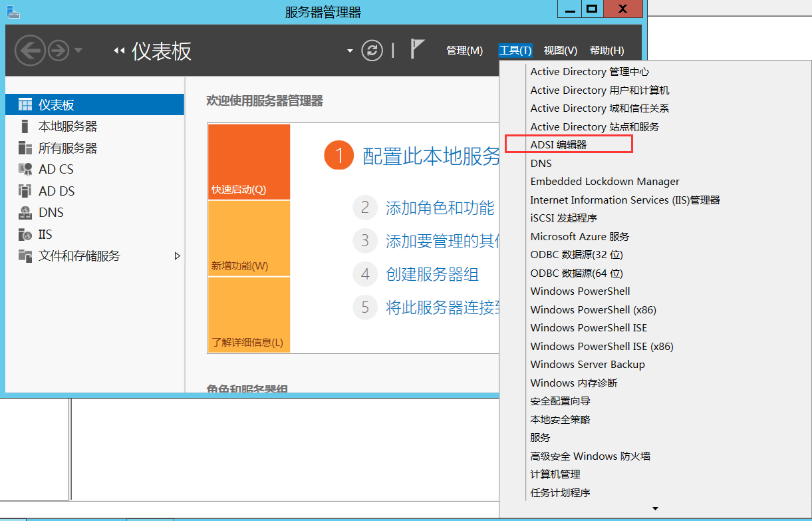Click the 了解详细信息(L) tile
This screenshot has height=521, width=812.
[249, 315]
